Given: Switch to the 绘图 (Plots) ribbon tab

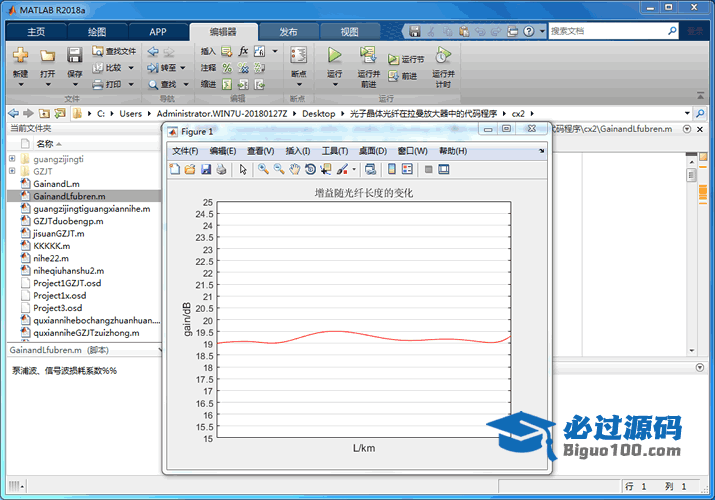Looking at the screenshot, I should tap(96, 31).
